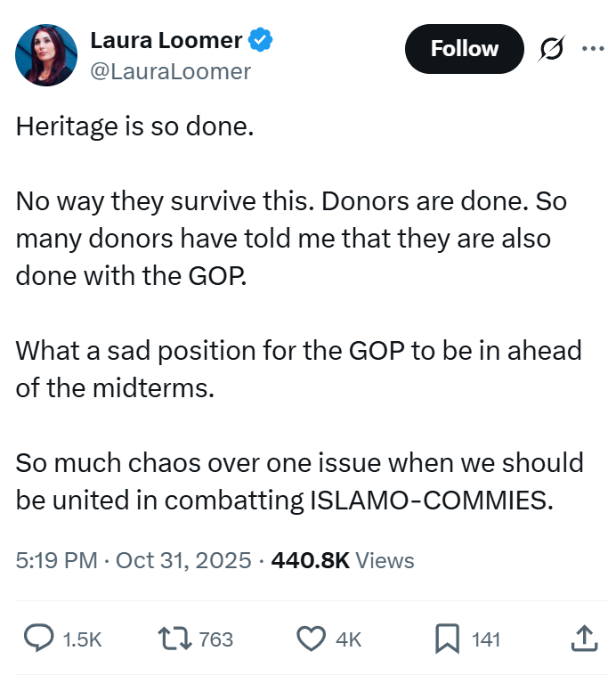
Task: Click the paragraph mentioning ISLAMO-COMMIES
Action: pyautogui.click(x=299, y=481)
